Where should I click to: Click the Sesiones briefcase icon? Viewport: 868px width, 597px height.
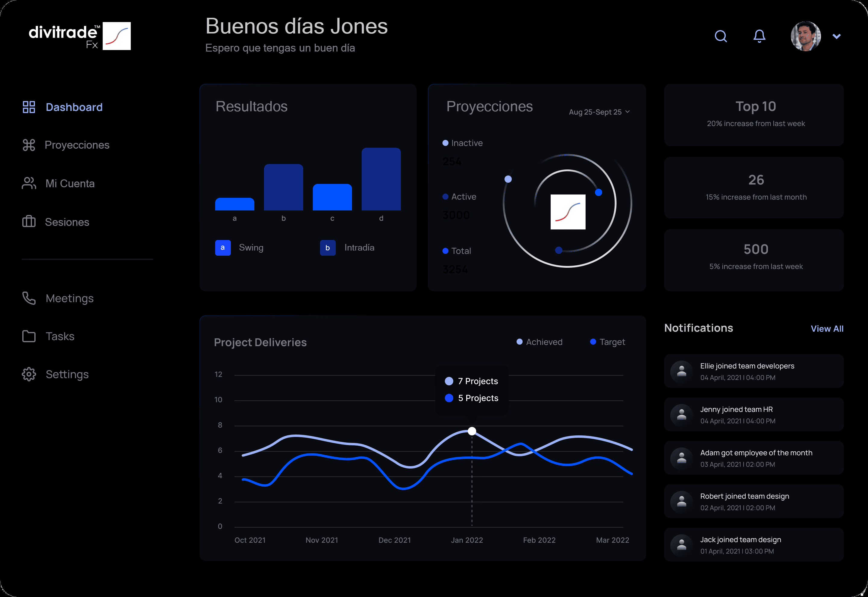(29, 222)
